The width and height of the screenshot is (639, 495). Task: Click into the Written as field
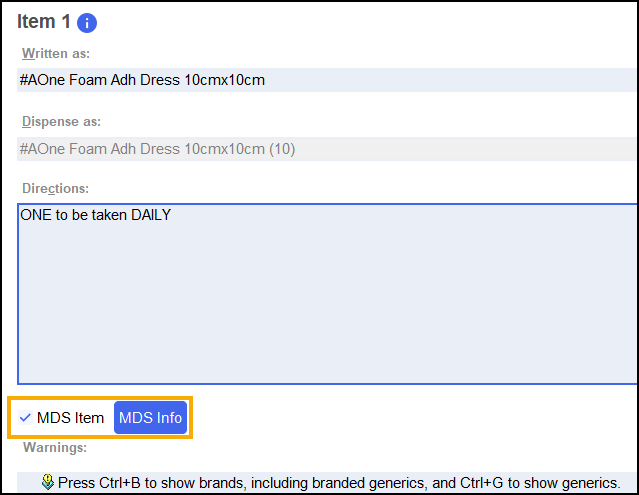click(400, 80)
